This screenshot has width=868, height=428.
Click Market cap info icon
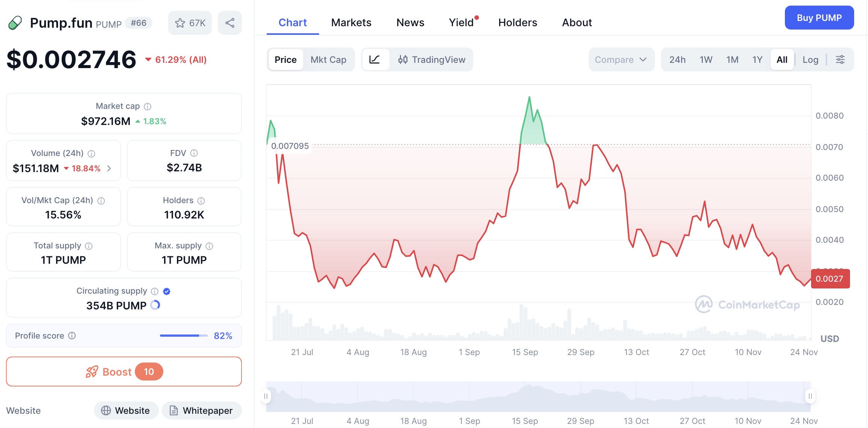tap(148, 107)
